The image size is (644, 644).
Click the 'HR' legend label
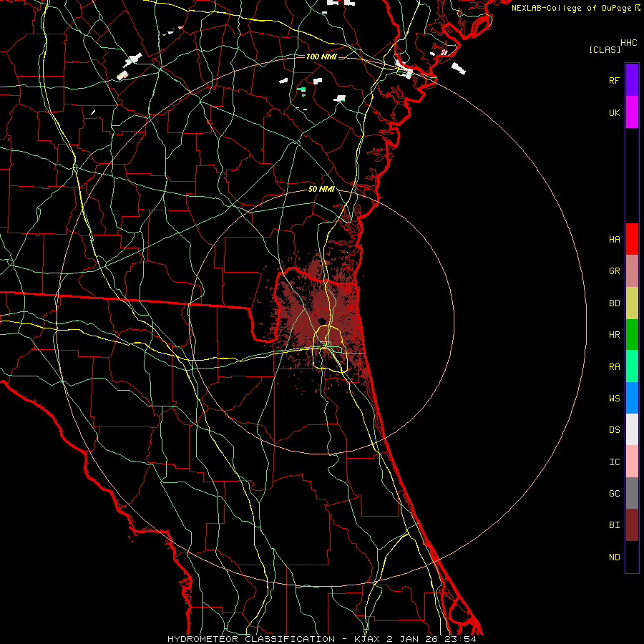pos(615,335)
